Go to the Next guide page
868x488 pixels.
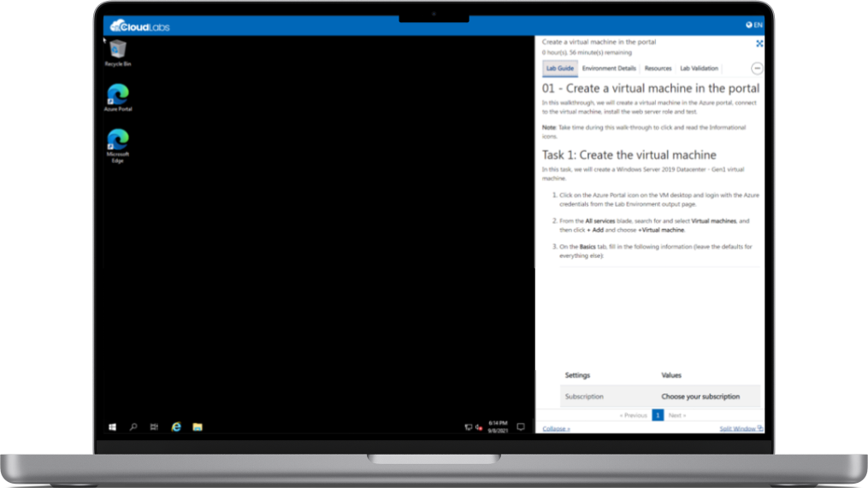click(676, 415)
